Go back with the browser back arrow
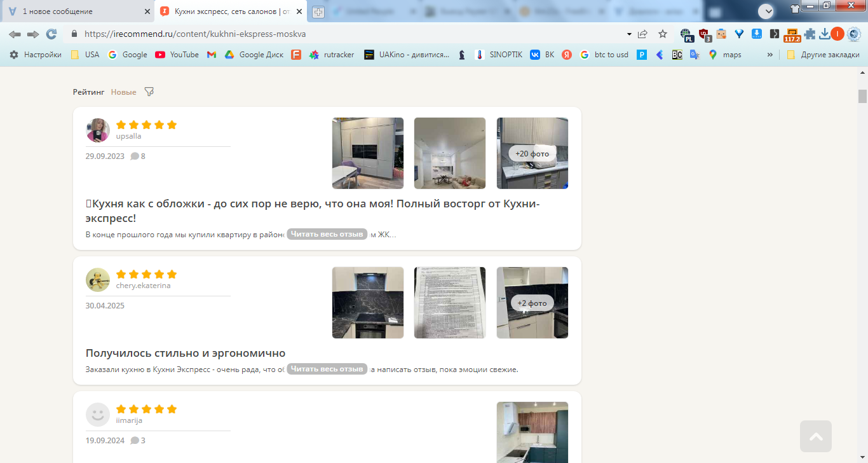This screenshot has width=868, height=463. tap(15, 34)
